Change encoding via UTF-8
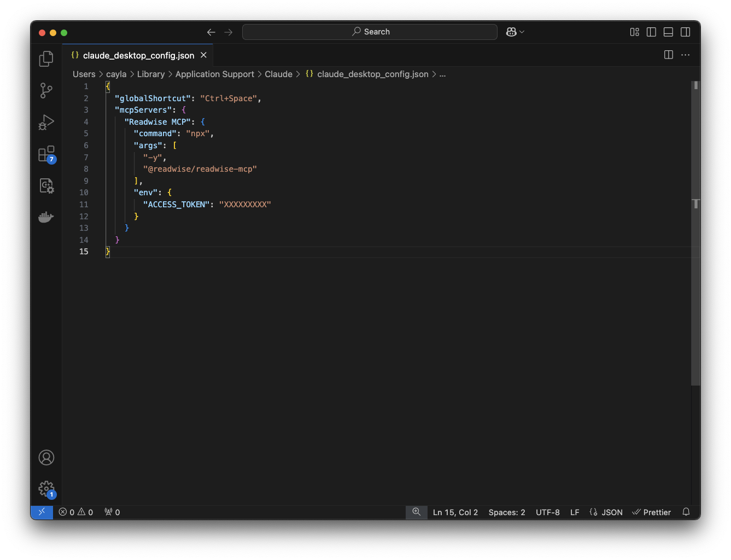This screenshot has height=560, width=731. point(548,512)
